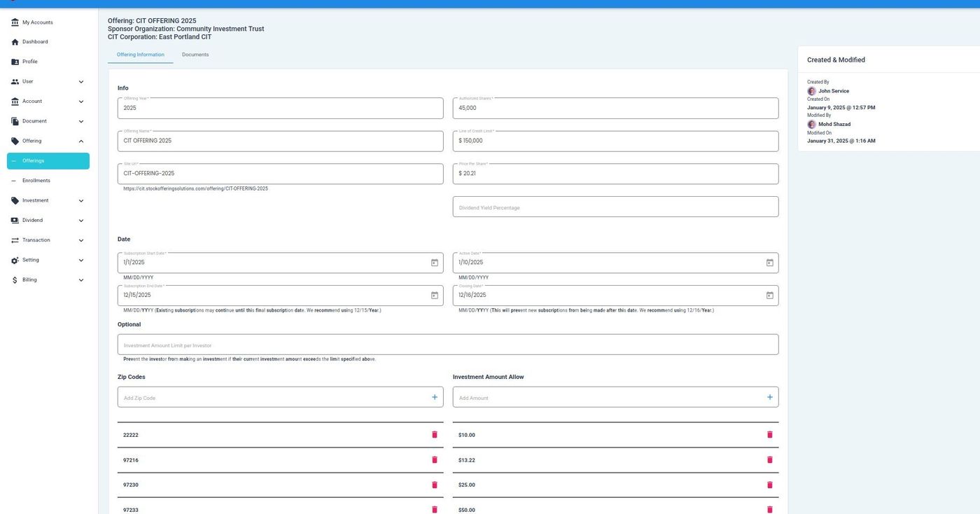This screenshot has width=980, height=514.
Task: Click the calendar icon for Subscription Start Date
Action: [434, 263]
